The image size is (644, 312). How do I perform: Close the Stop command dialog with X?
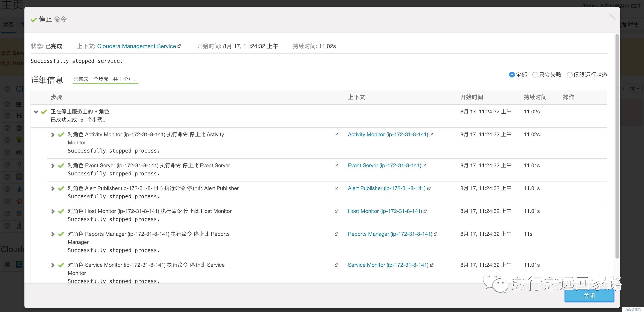click(x=612, y=17)
